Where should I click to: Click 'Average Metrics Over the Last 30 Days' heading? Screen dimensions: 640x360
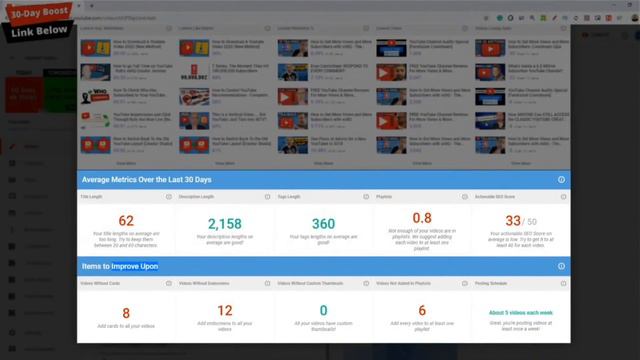click(147, 180)
